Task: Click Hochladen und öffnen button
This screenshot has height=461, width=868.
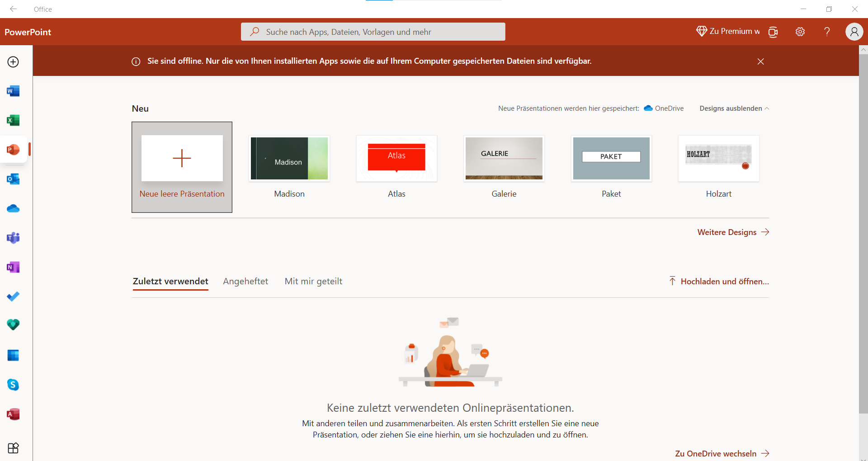Action: coord(719,282)
